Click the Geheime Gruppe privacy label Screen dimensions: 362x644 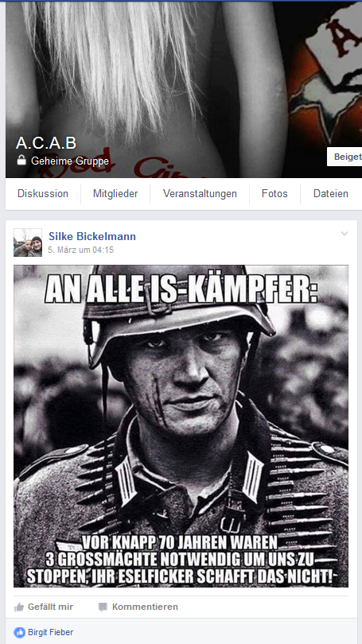click(x=70, y=161)
